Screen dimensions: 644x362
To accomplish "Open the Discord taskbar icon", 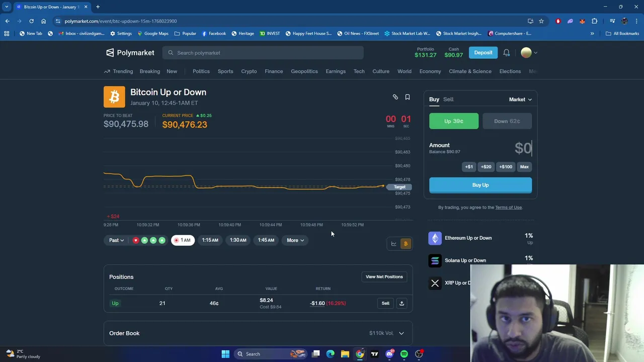I will (x=389, y=354).
